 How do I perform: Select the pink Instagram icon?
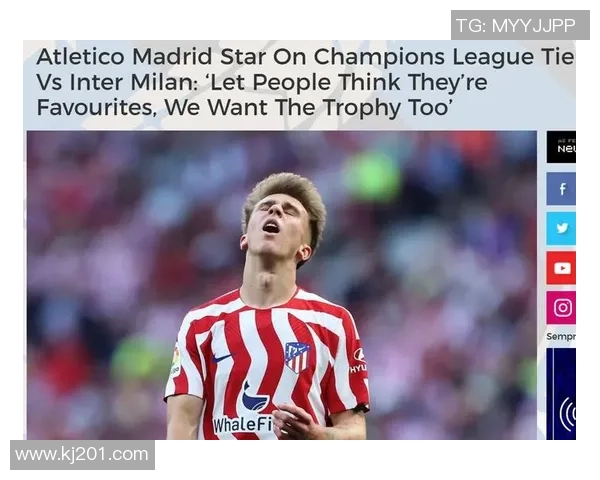coord(561,307)
